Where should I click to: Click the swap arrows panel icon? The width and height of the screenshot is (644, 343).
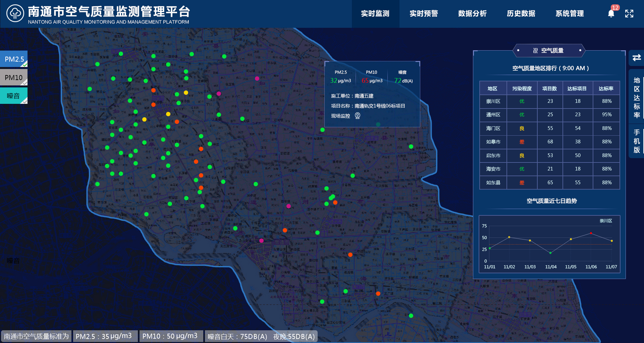point(636,58)
